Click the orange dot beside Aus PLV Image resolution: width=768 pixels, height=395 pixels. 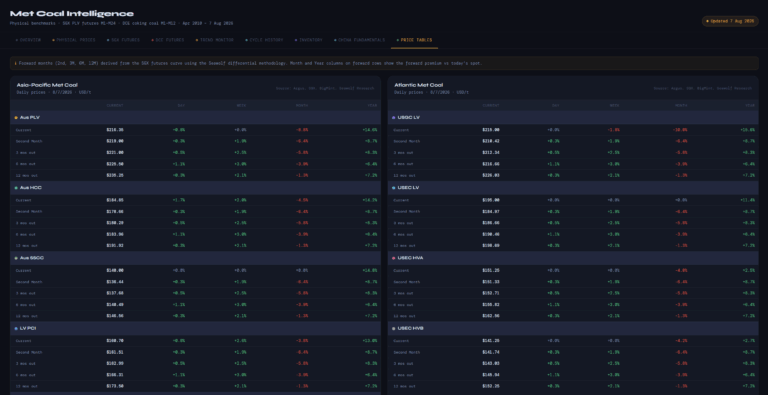coord(16,118)
